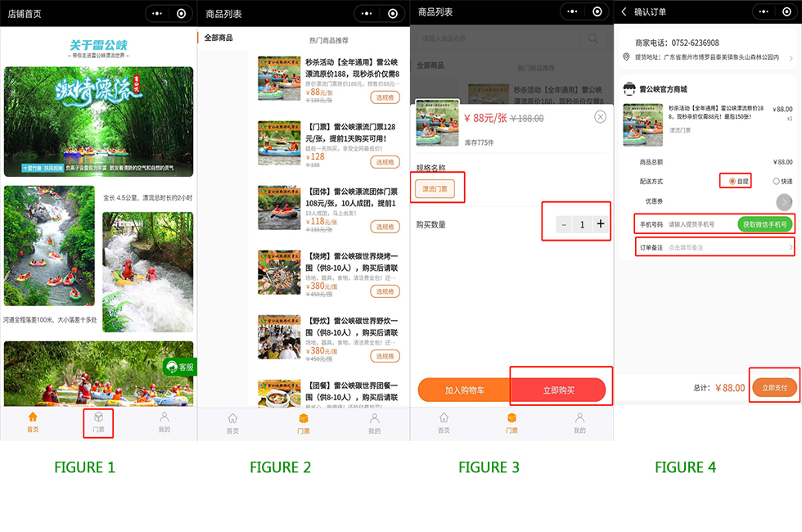The width and height of the screenshot is (802, 532).
Task: Open the more-options dots in 店铺首页 header
Action: coord(157,14)
